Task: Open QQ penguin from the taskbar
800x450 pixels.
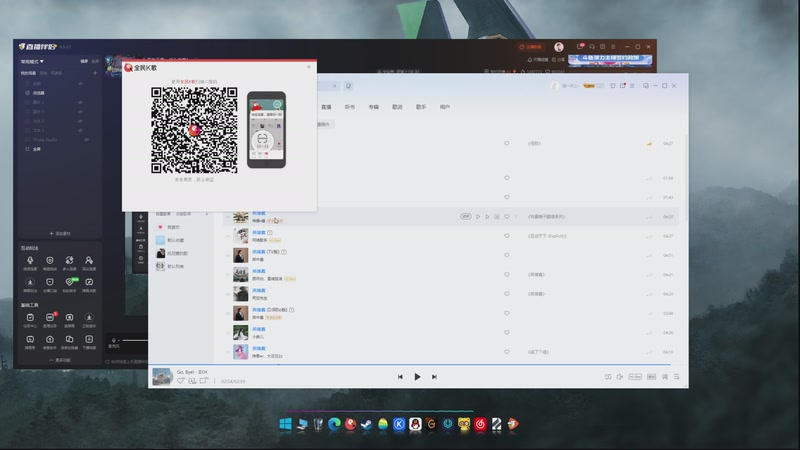Action: point(415,424)
